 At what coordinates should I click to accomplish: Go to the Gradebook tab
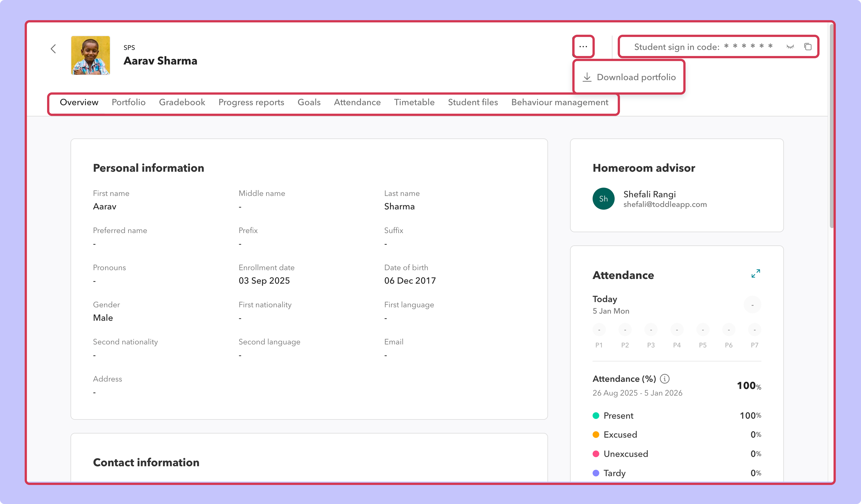pyautogui.click(x=182, y=102)
